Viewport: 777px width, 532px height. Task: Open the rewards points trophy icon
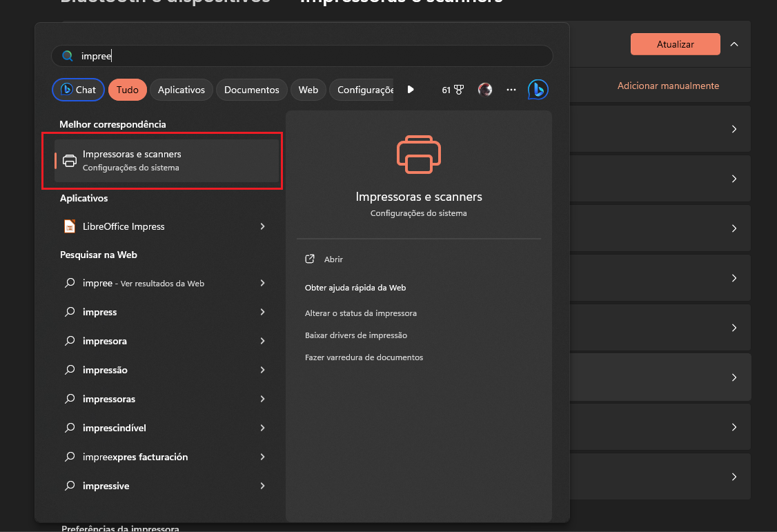pyautogui.click(x=458, y=90)
